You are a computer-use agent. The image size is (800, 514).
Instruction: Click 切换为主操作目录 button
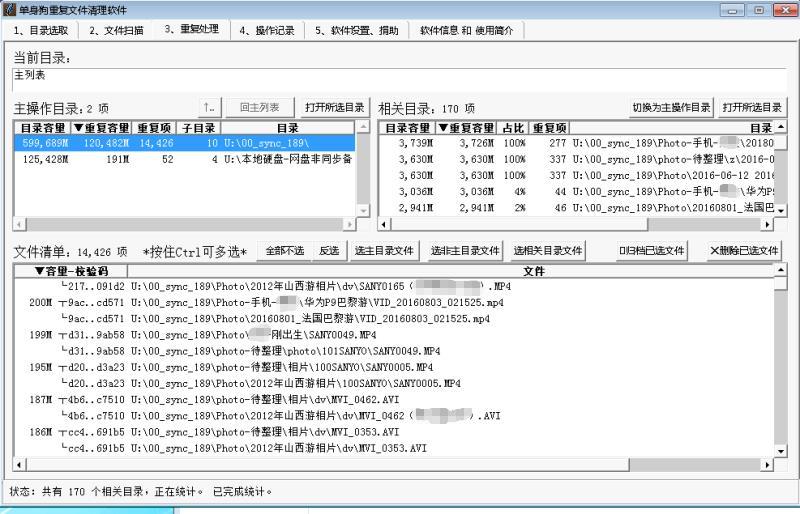coord(671,108)
